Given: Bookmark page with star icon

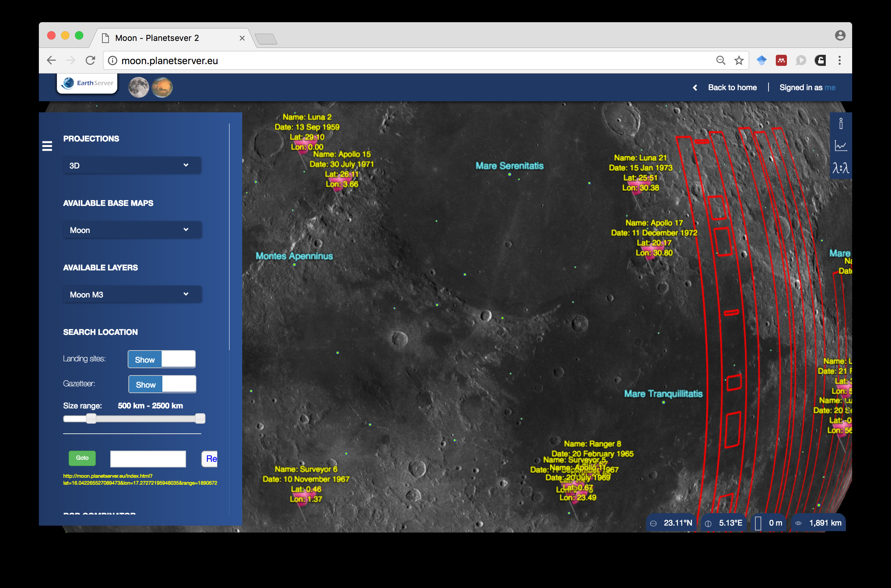Looking at the screenshot, I should click(739, 60).
